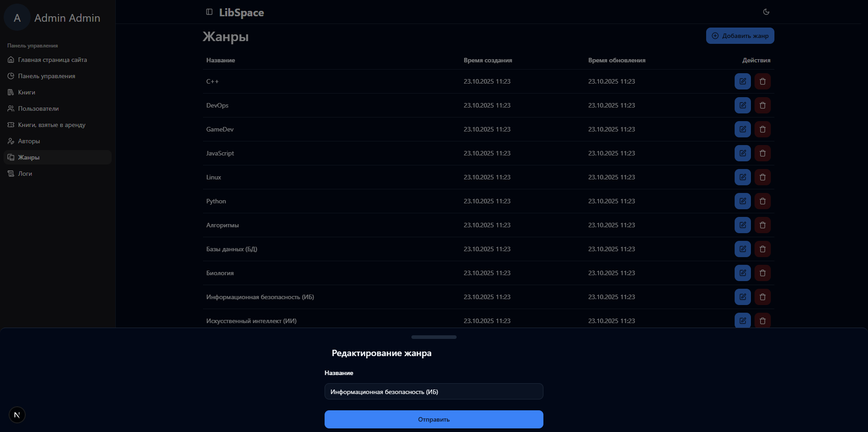The image size is (868, 432).
Task: Edit the GameDev genre row
Action: [742, 129]
